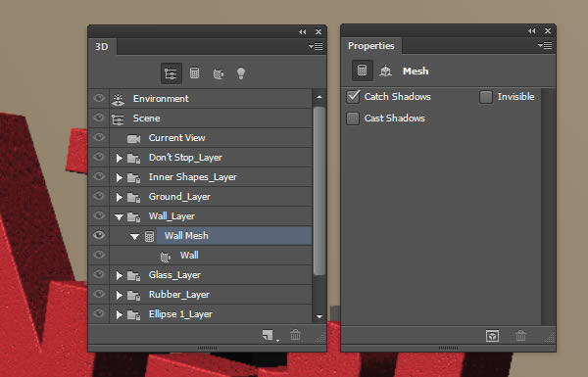Click 3D panel scrollbar down arrow
Screen dimensions: 588x377
319,316
